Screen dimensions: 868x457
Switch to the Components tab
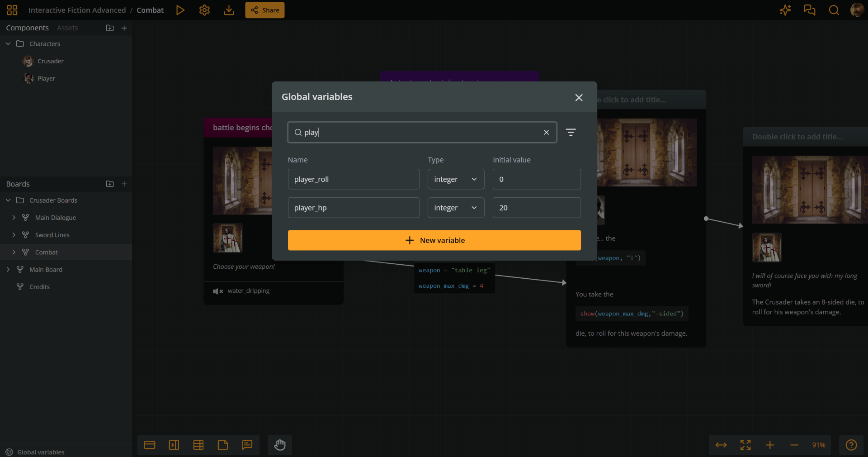(27, 28)
